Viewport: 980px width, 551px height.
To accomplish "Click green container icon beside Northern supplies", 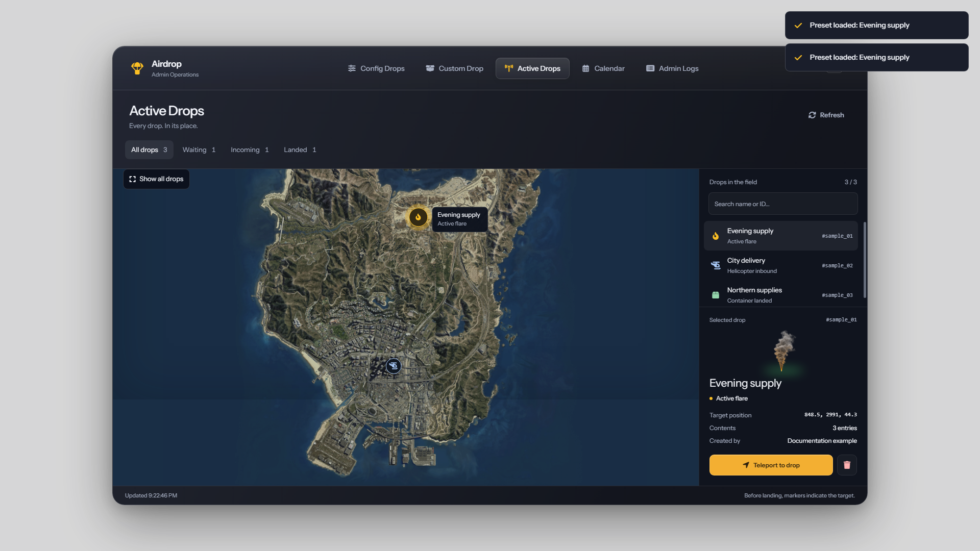I will click(x=716, y=295).
